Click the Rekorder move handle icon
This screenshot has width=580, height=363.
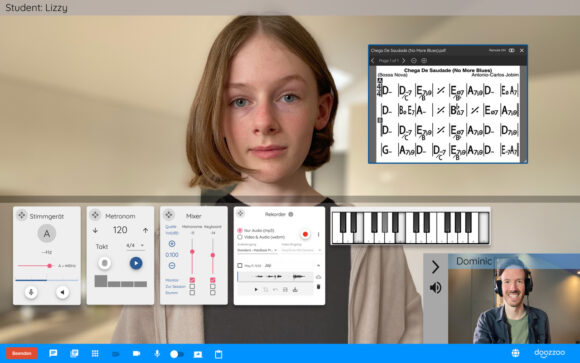tap(240, 213)
